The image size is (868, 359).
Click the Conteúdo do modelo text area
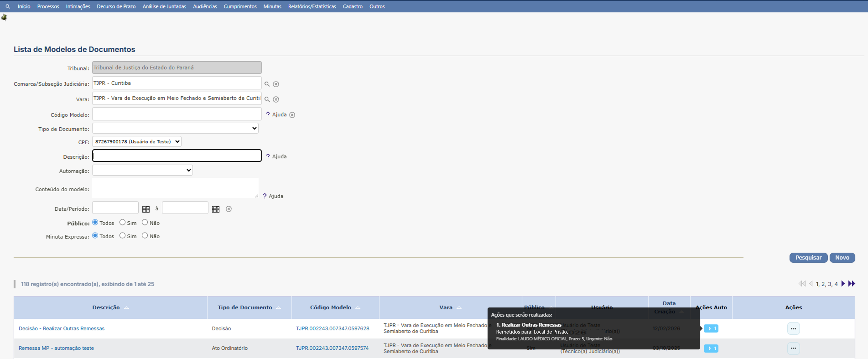point(175,188)
